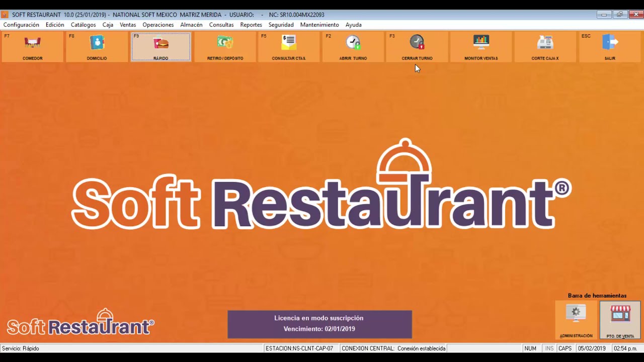Restore down the Soft Restaurant window
Screen dimensions: 644x362
click(x=620, y=15)
